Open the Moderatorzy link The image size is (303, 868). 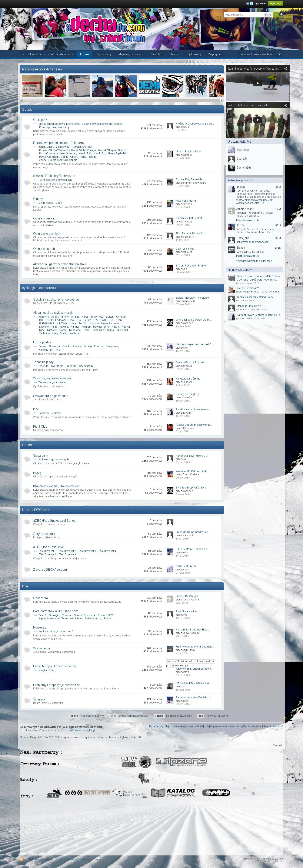coord(156,726)
